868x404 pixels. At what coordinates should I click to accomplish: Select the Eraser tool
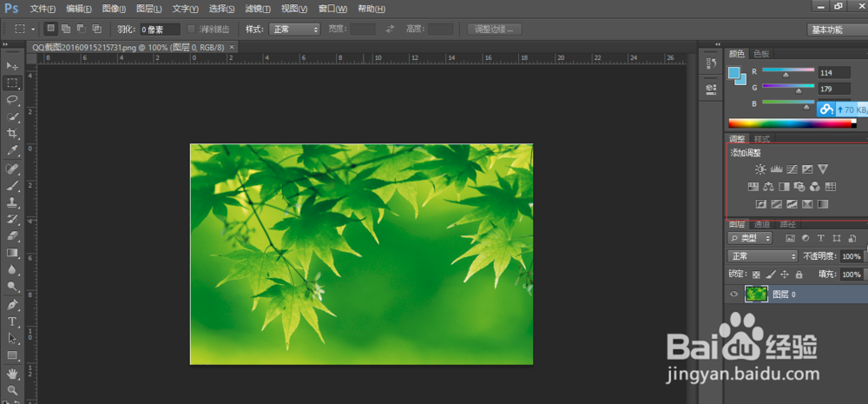[12, 236]
